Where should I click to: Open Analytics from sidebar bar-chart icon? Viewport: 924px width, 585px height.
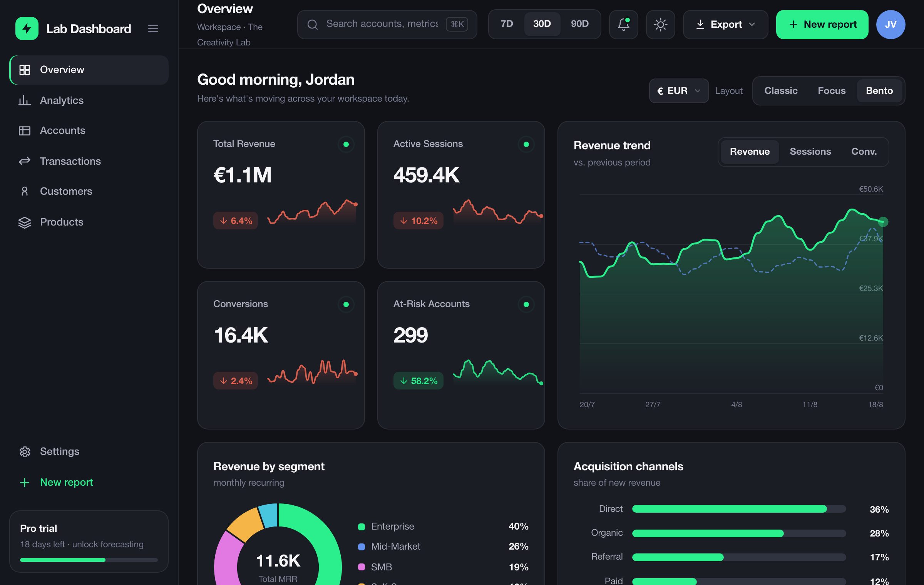(25, 100)
